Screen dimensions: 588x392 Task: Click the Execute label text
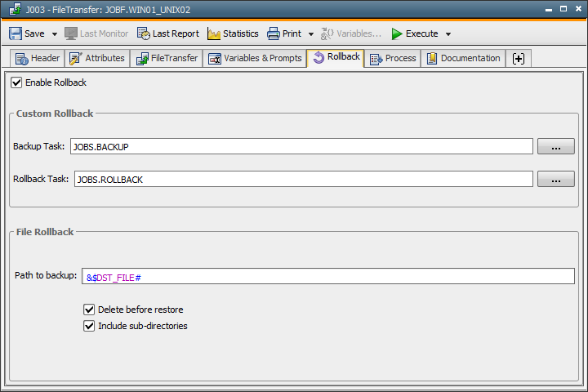click(422, 33)
